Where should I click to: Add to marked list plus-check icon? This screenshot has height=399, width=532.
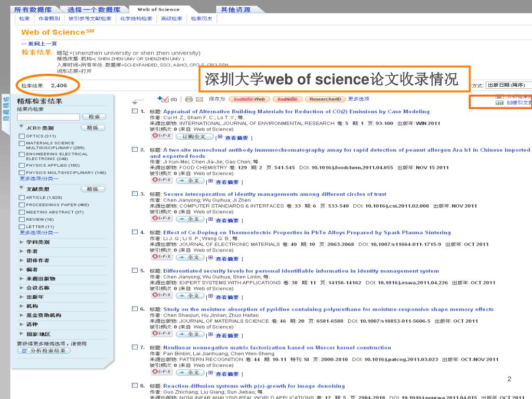coord(163,99)
